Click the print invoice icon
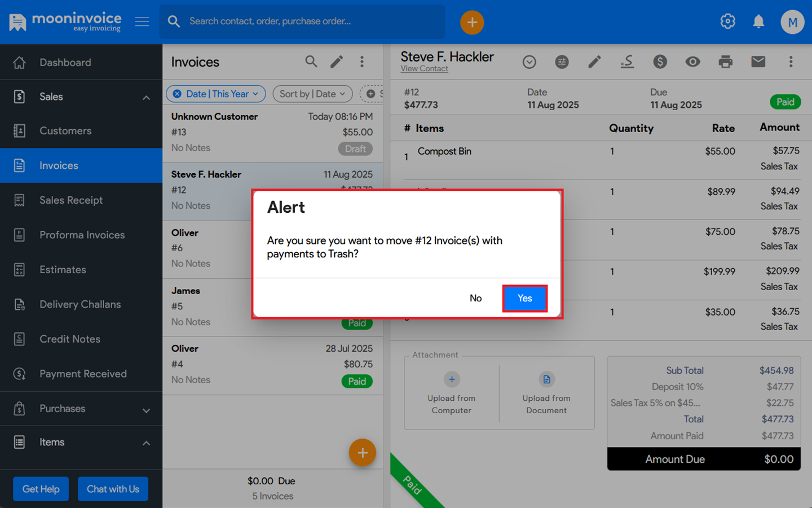The height and width of the screenshot is (508, 812). tap(725, 62)
